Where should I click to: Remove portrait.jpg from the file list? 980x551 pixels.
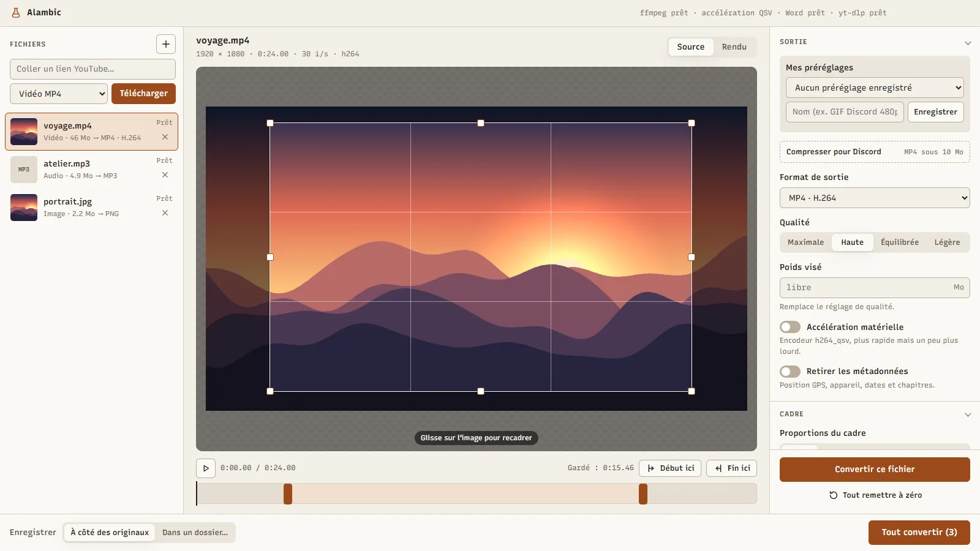click(x=165, y=213)
